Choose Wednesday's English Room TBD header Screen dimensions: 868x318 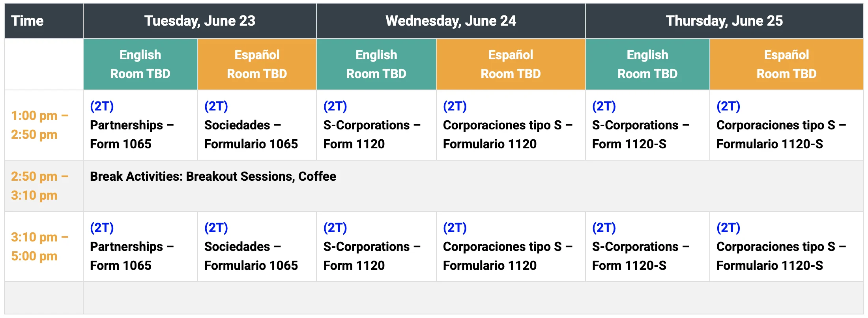pos(376,64)
